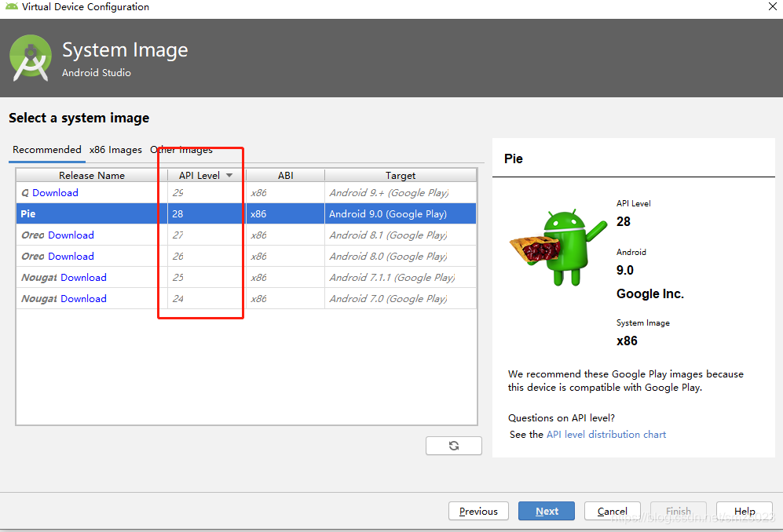This screenshot has height=532, width=783.
Task: Click the x86 ABI cell in Q row
Action: (x=285, y=193)
